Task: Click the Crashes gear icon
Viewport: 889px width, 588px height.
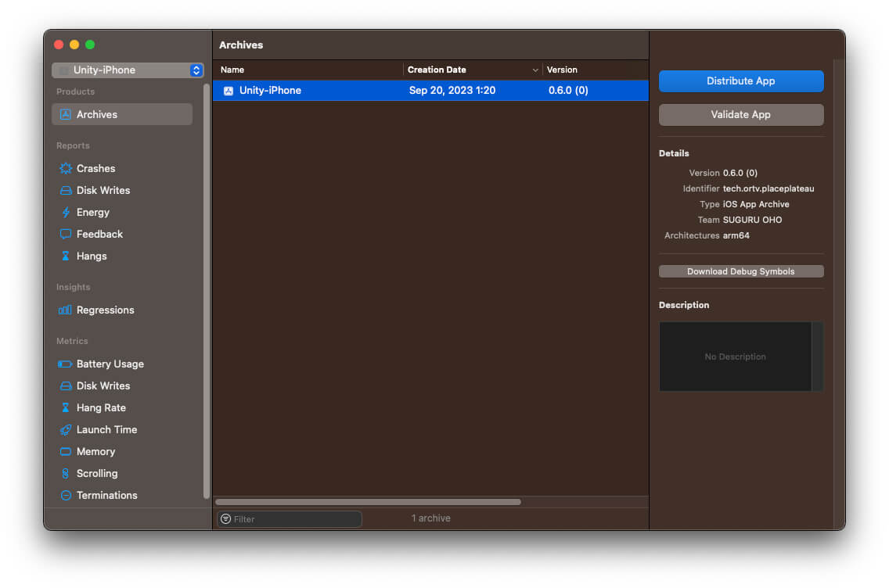Action: (66, 168)
